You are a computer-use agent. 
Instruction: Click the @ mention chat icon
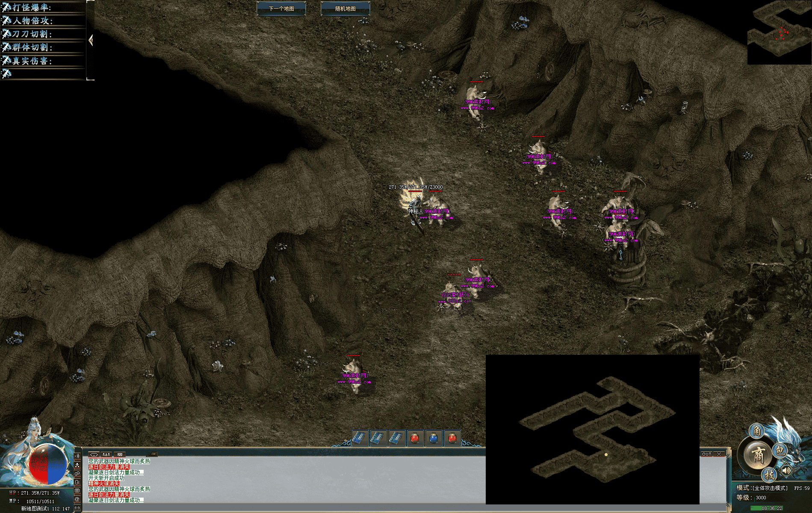pyautogui.click(x=77, y=499)
